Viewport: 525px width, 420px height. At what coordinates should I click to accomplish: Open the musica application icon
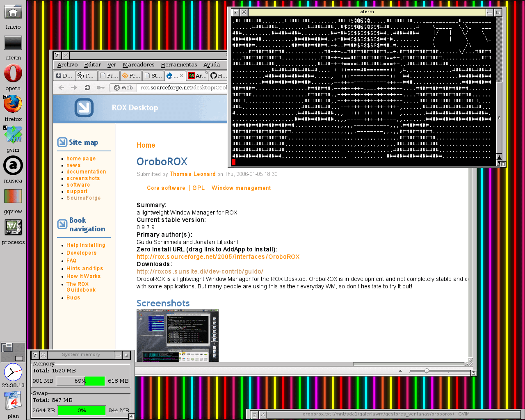[x=13, y=166]
